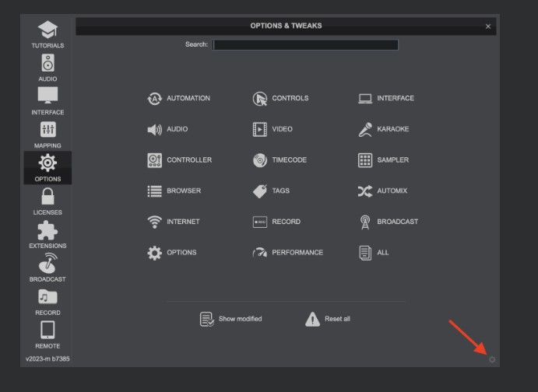Open the Extensions sidebar tab
Screen dimensions: 538x392
tap(47, 235)
